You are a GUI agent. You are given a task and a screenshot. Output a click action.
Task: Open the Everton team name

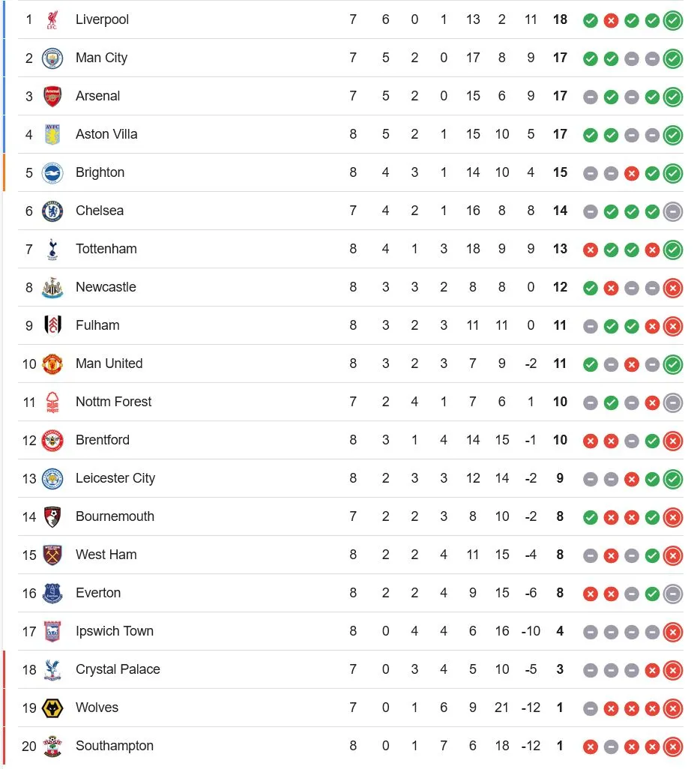[x=98, y=593]
